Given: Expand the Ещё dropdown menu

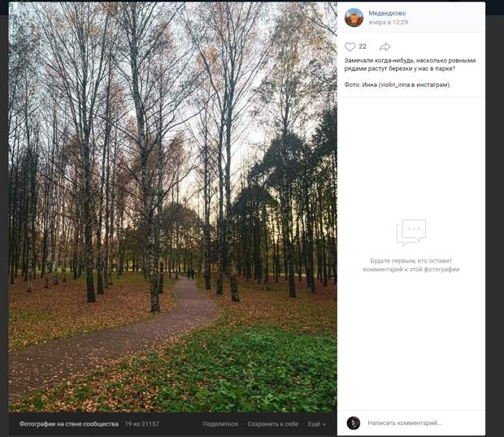Looking at the screenshot, I should pos(317,424).
